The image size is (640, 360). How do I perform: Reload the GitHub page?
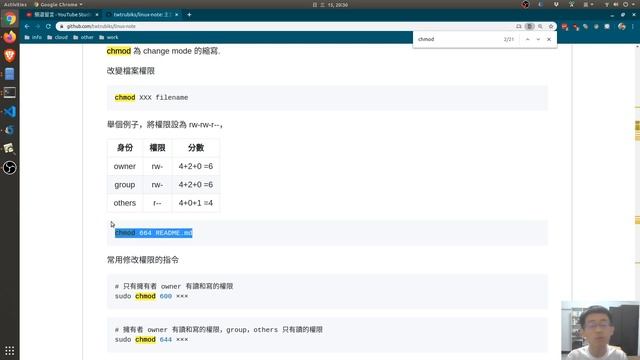pyautogui.click(x=48, y=26)
